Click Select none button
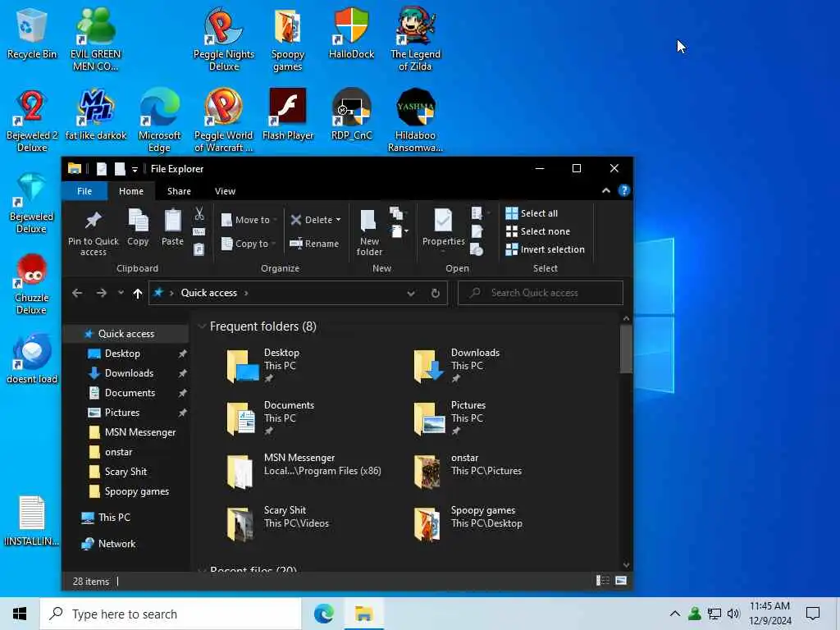The height and width of the screenshot is (630, 840). (538, 231)
